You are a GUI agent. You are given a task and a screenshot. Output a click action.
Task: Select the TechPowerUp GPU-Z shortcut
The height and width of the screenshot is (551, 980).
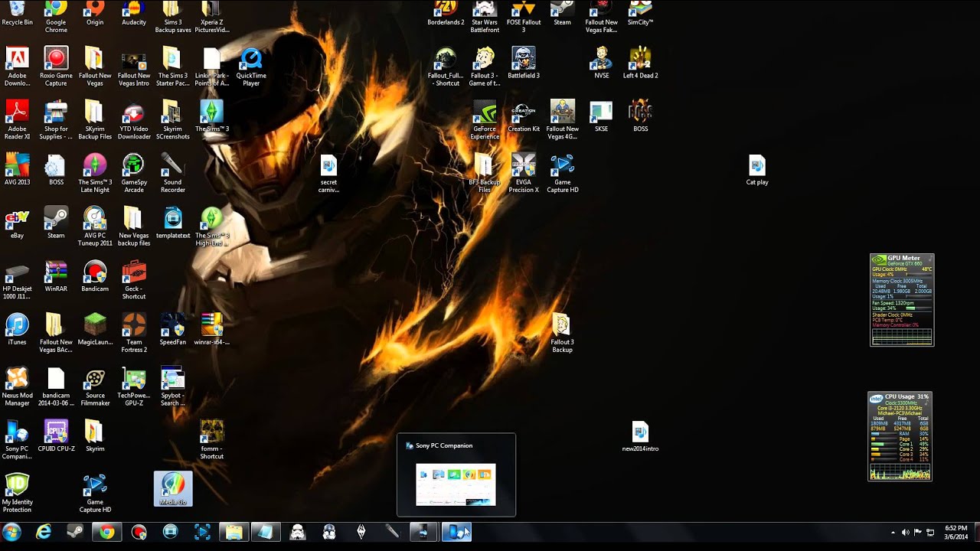click(134, 387)
